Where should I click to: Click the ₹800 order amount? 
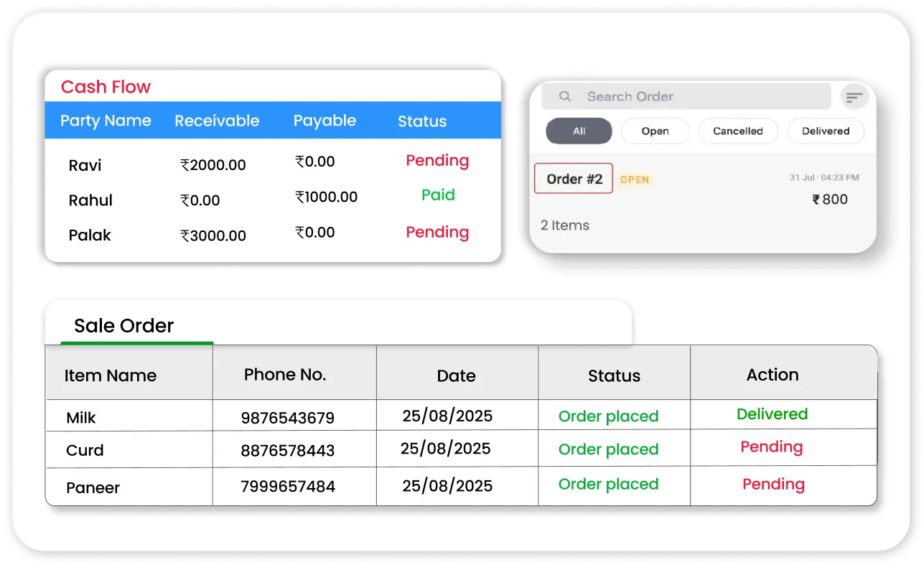830,200
